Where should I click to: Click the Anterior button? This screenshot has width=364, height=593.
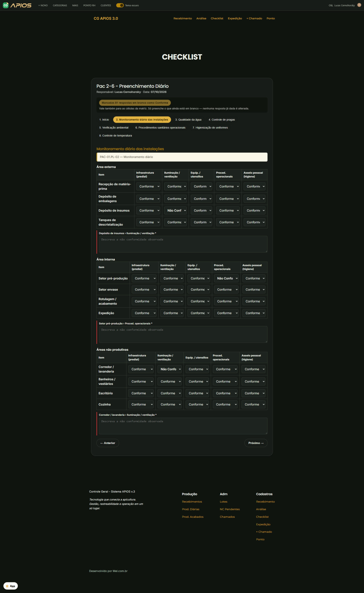(108, 443)
